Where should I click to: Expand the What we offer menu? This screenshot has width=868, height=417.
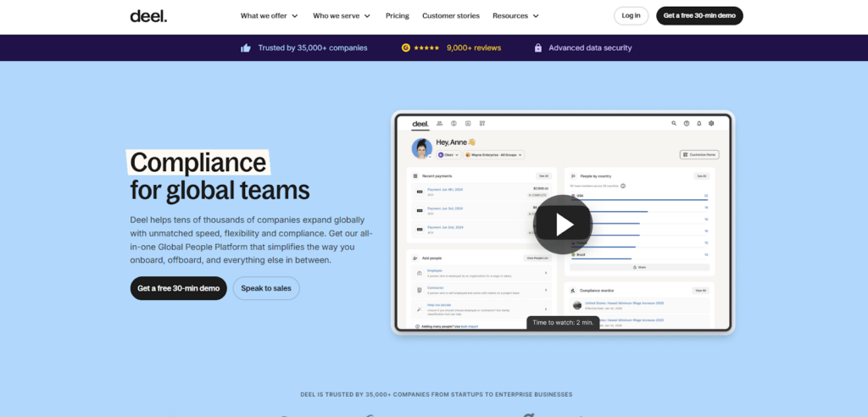click(269, 16)
